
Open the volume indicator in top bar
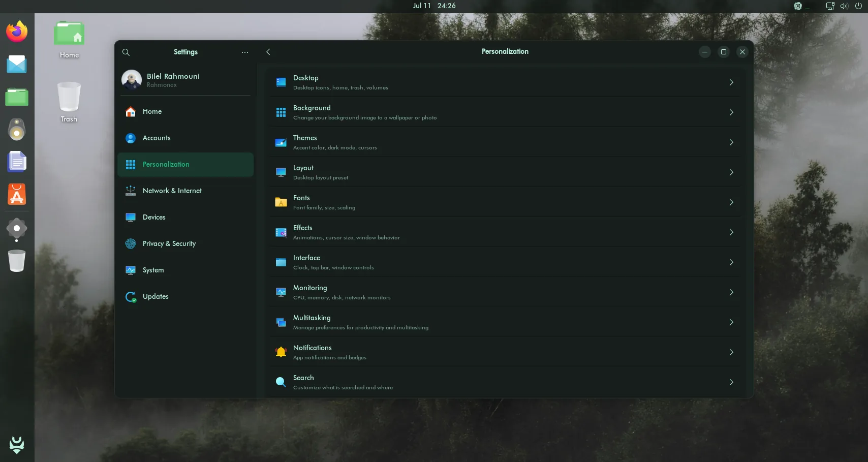[844, 6]
